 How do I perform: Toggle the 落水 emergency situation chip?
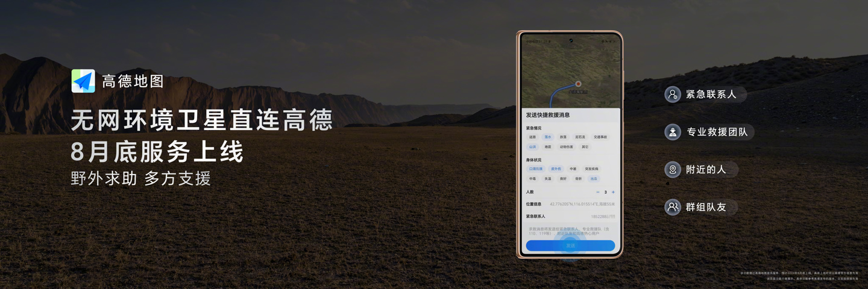tap(547, 137)
